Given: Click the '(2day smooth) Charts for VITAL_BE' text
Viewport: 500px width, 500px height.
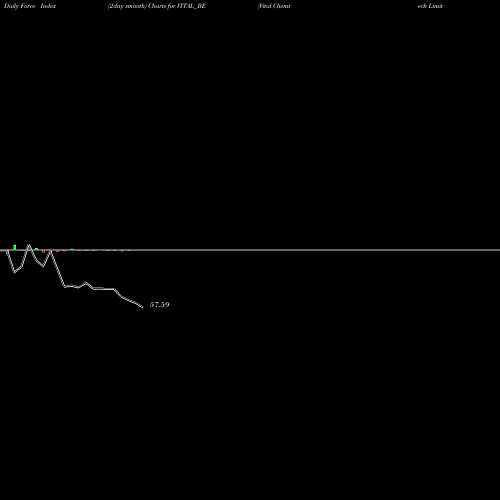Looking at the screenshot, I should pyautogui.click(x=157, y=6).
